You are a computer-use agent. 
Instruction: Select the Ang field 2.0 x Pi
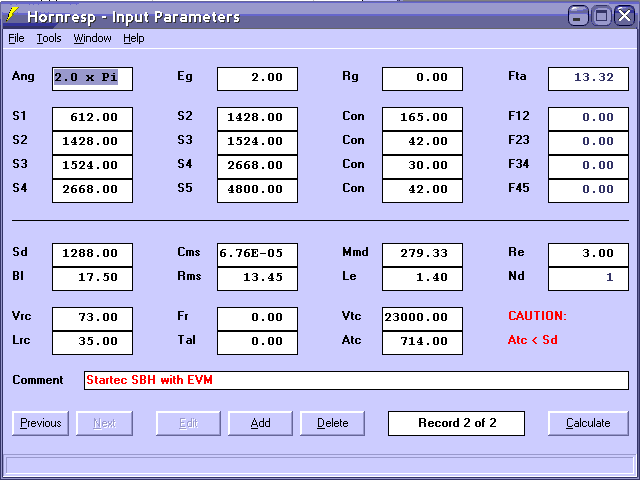[x=92, y=79]
